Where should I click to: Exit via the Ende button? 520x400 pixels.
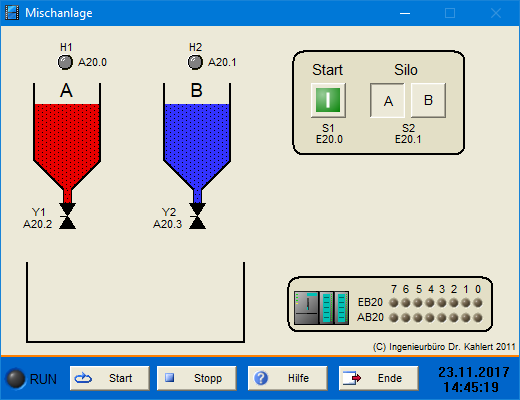point(379,378)
